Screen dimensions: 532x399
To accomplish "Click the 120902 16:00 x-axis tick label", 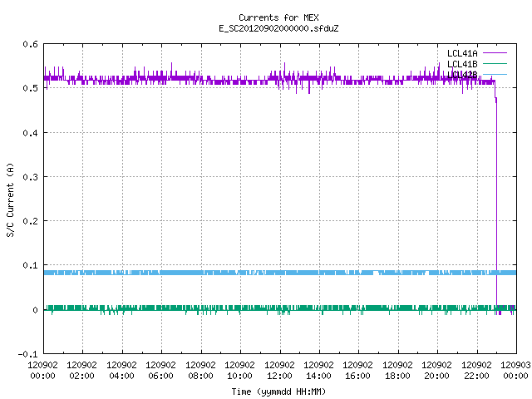I will (x=358, y=370).
